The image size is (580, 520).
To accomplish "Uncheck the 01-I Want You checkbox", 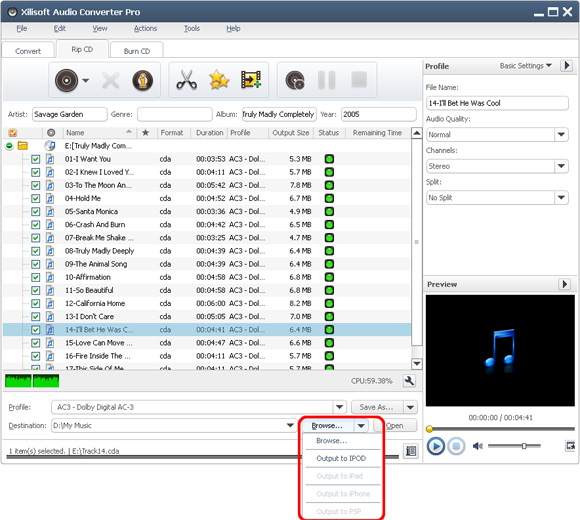I will tap(36, 159).
